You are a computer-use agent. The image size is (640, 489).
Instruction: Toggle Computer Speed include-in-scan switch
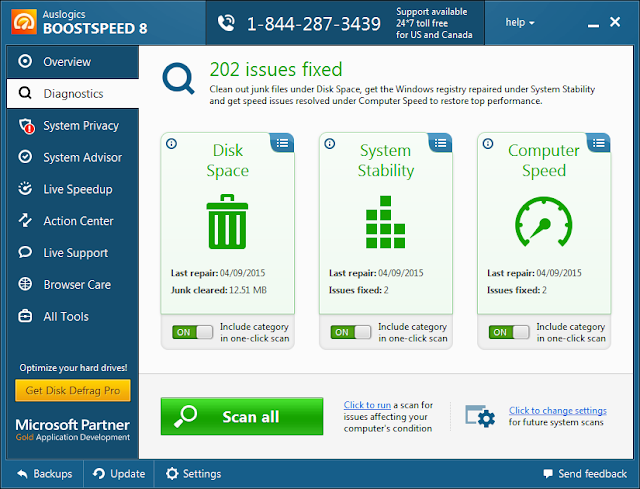click(509, 332)
